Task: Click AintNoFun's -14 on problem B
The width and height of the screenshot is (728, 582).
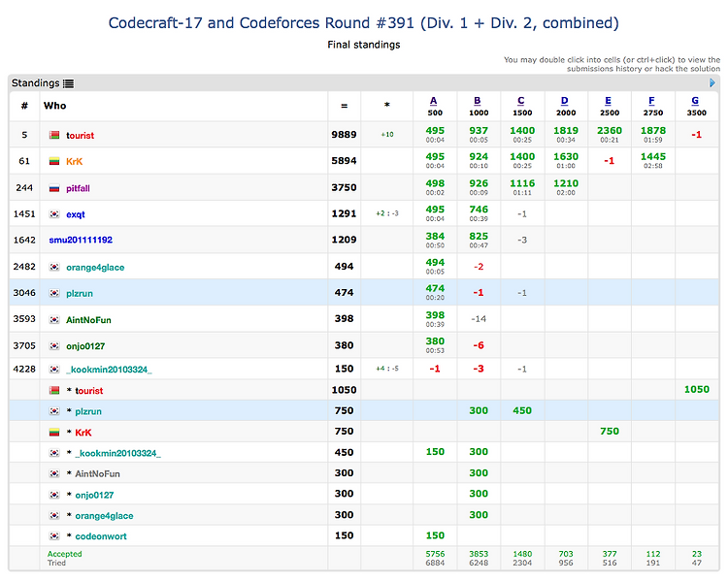Action: tap(479, 319)
